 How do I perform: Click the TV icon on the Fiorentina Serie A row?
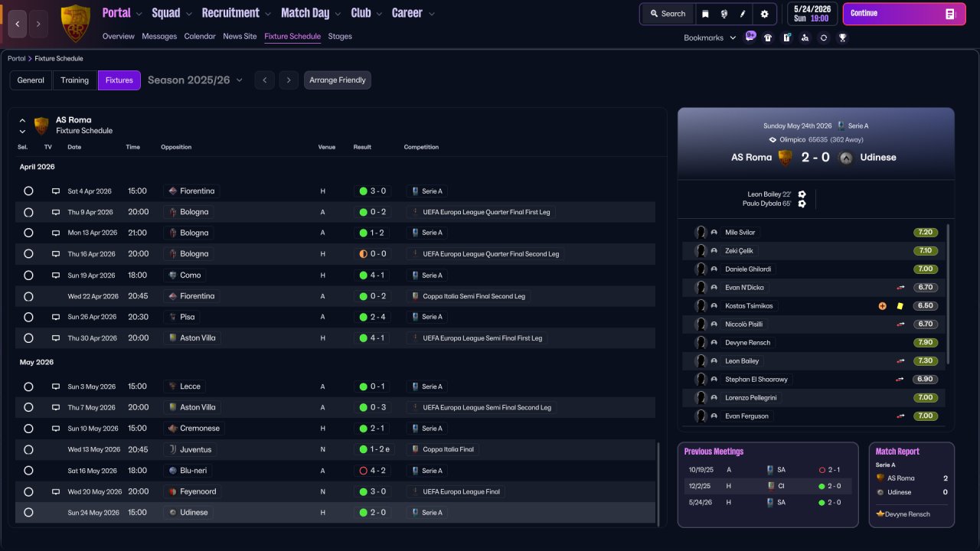click(56, 191)
